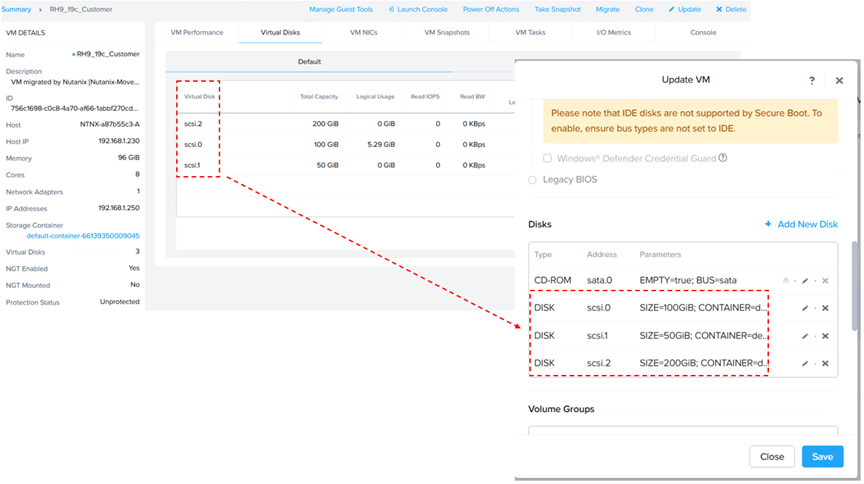Remove the CD-ROM sata.0 entry
Viewport: 864px width, 484px height.
825,281
